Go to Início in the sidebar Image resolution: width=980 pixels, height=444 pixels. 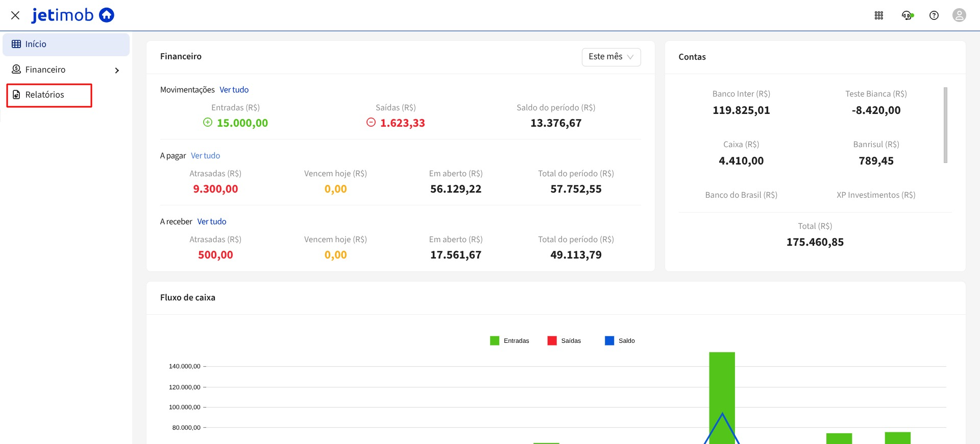[x=36, y=44]
